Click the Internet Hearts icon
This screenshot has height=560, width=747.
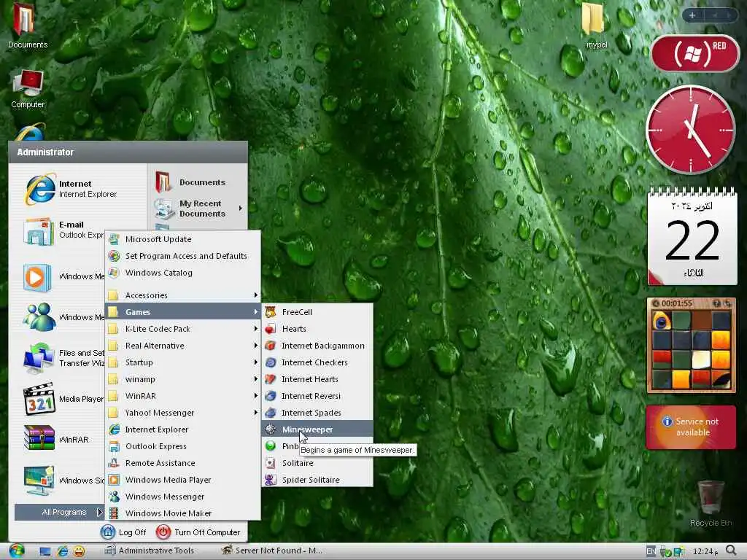[271, 379]
